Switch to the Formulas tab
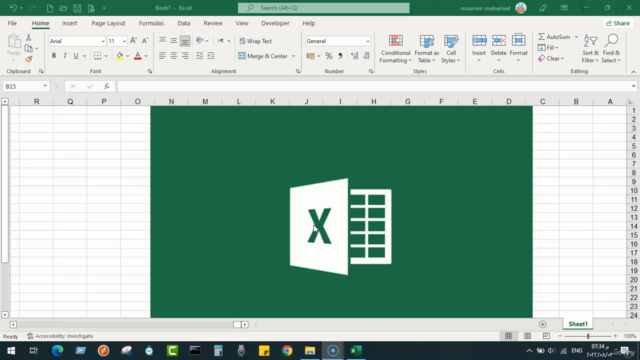 tap(151, 23)
